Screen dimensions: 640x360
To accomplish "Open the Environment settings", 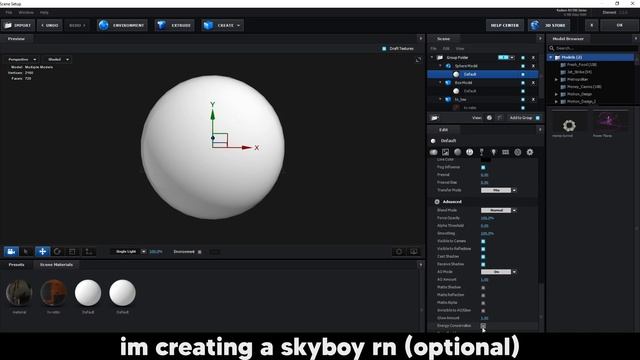I will 122,25.
